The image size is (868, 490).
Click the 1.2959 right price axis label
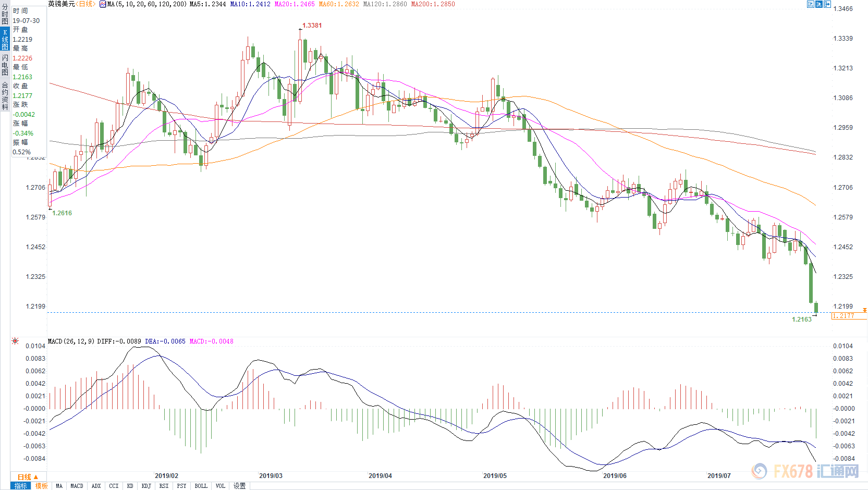(843, 128)
